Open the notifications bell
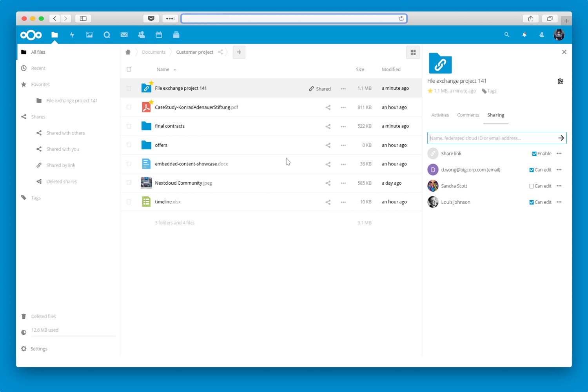Screen dimensions: 588x392 pos(524,35)
